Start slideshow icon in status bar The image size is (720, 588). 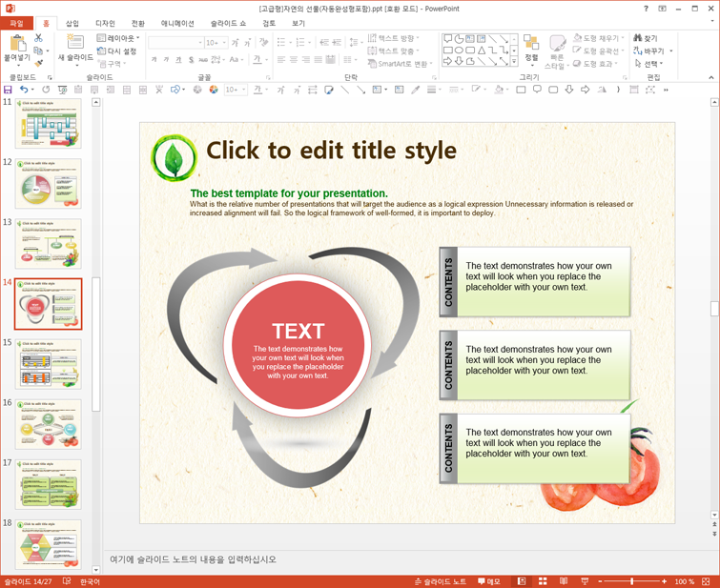585,581
